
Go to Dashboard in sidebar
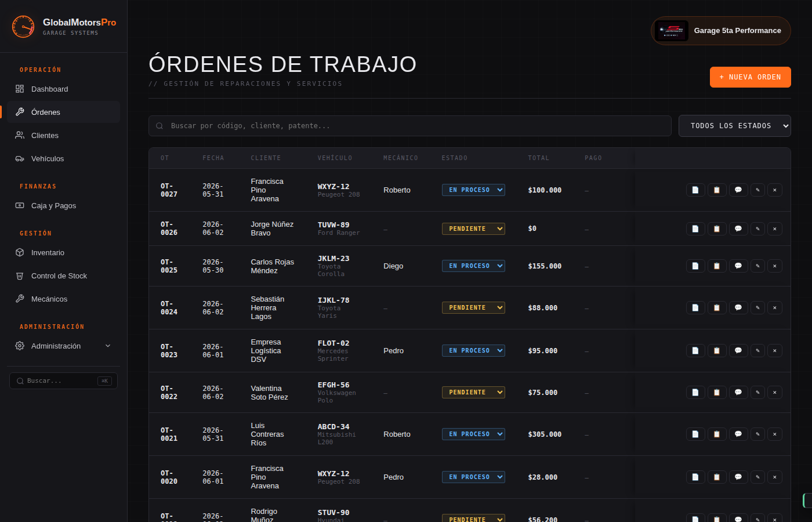[64, 89]
